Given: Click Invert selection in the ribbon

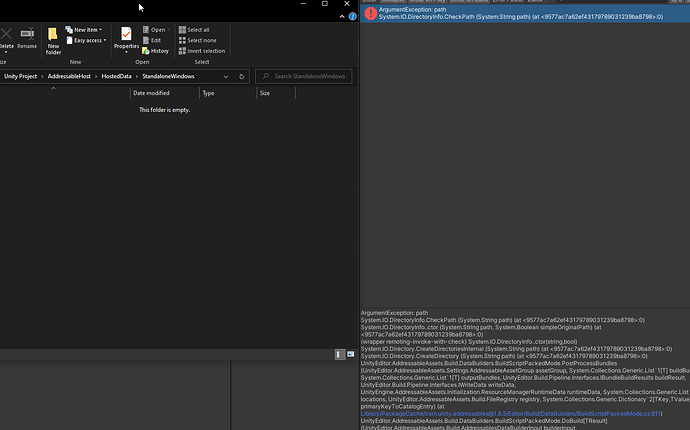Looking at the screenshot, I should click(x=202, y=51).
